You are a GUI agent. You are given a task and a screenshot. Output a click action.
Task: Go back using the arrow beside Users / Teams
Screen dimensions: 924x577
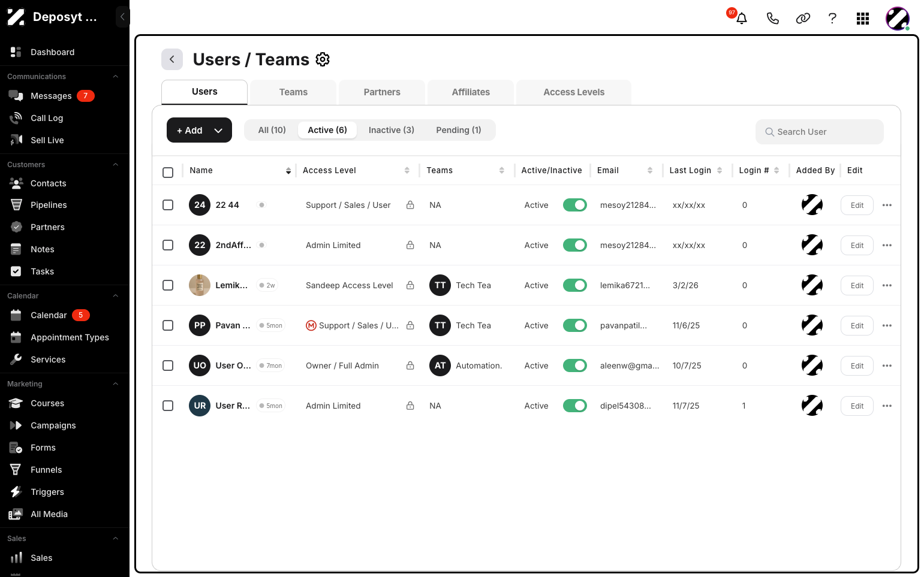172,59
